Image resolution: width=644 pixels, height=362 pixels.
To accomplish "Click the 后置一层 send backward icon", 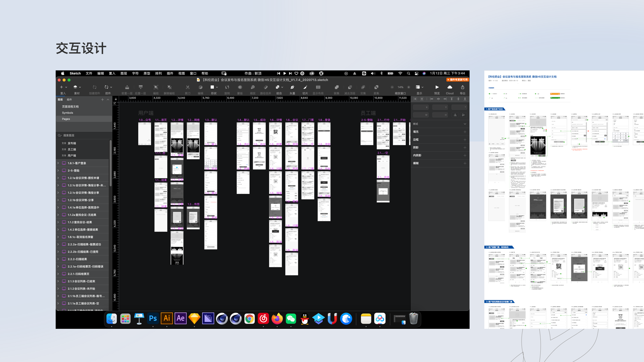I will coord(141,87).
